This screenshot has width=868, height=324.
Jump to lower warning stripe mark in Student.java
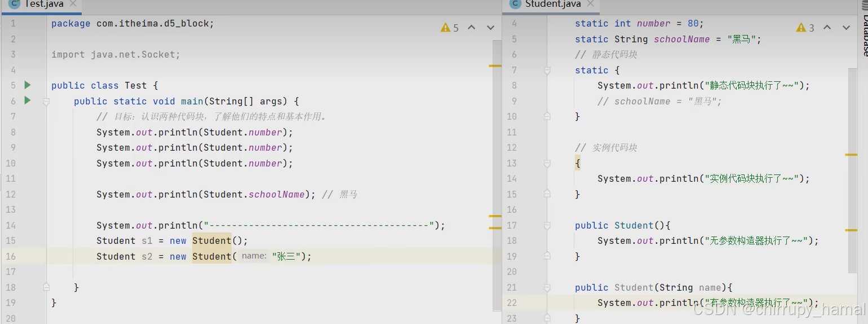(851, 230)
